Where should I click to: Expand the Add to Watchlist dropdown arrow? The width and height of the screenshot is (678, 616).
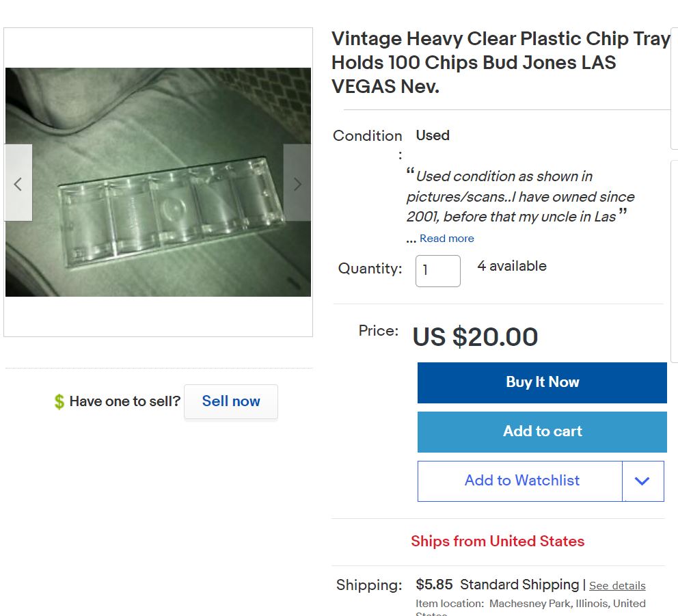(642, 481)
